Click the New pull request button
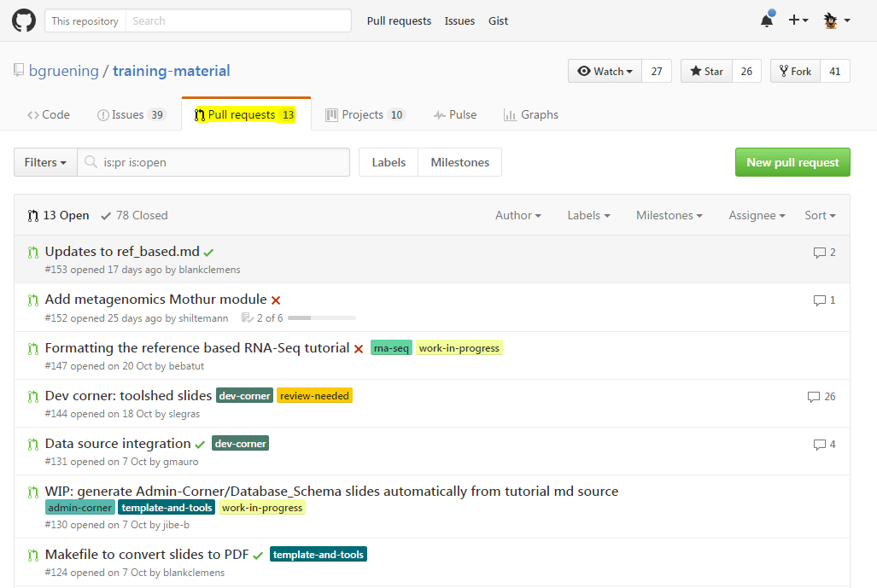Image resolution: width=877 pixels, height=588 pixels. (x=792, y=162)
